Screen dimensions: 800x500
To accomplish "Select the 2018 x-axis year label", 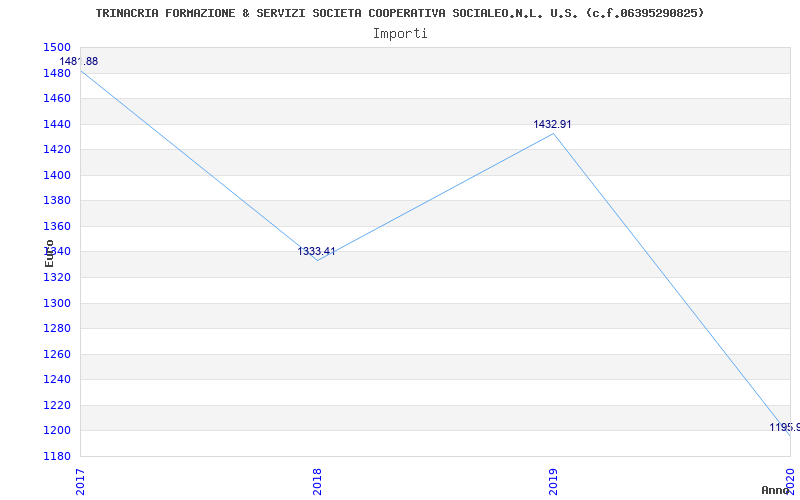I will 317,482.
